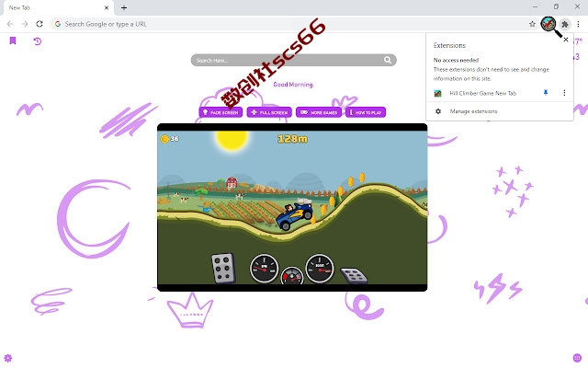This screenshot has height=368, width=588.
Task: Open a new browser tab
Action: 124,7
